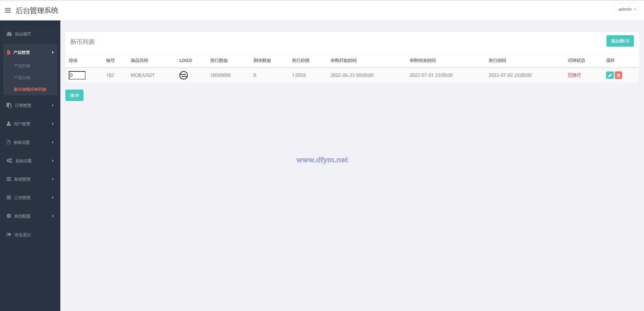Click the 排序 column header

73,60
